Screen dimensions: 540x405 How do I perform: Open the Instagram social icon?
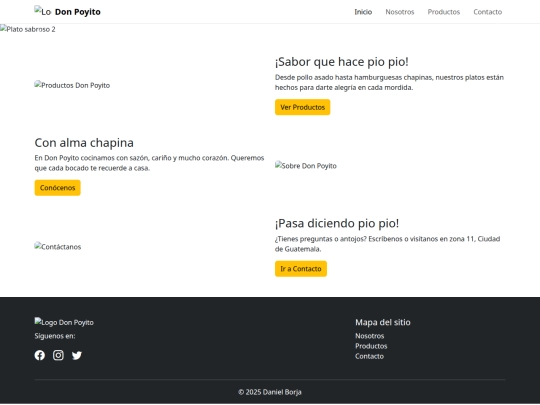coord(58,355)
